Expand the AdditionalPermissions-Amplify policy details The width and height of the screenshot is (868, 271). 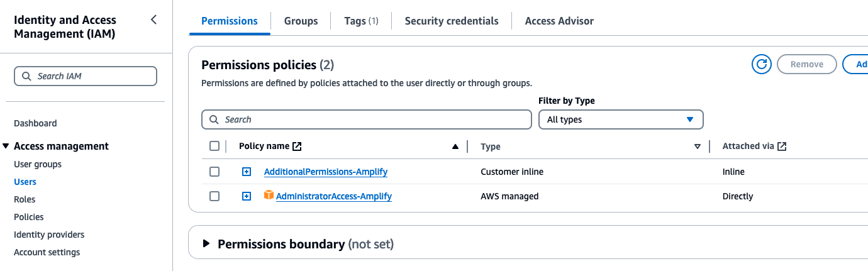point(247,172)
